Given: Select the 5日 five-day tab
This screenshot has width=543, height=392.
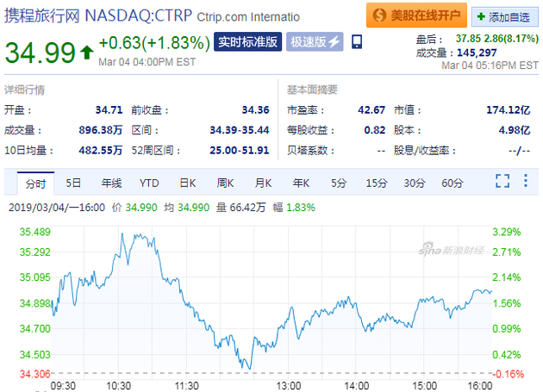Looking at the screenshot, I should click(x=73, y=183).
